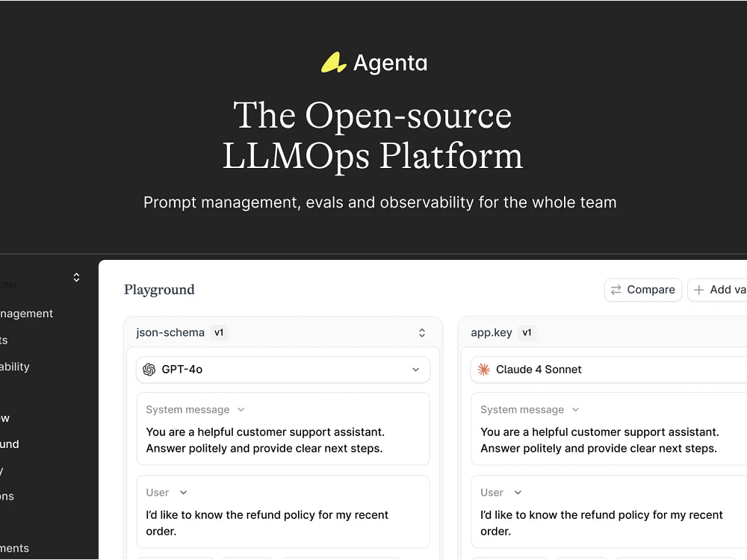Image resolution: width=747 pixels, height=560 pixels.
Task: Open the sidebar workspace switcher arrows
Action: pos(76,277)
